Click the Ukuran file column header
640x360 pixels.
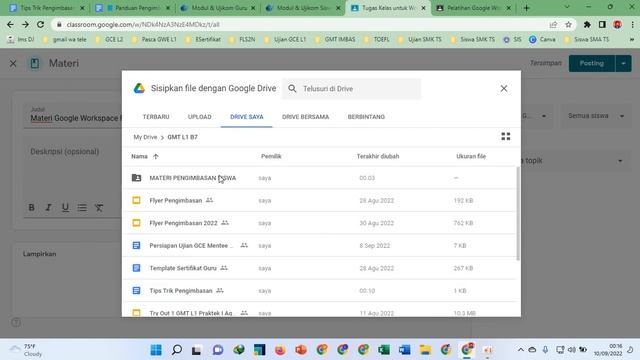(471, 156)
